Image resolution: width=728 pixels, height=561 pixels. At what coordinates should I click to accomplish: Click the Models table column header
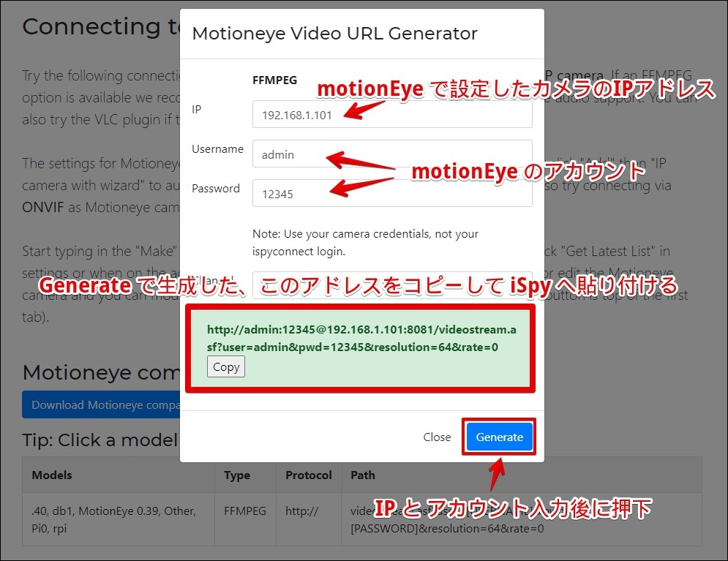coord(119,475)
